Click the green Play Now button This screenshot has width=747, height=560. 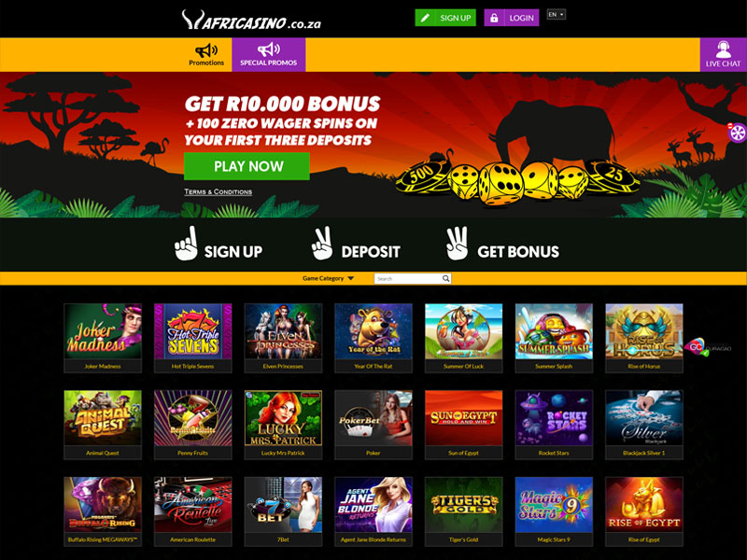click(x=247, y=166)
